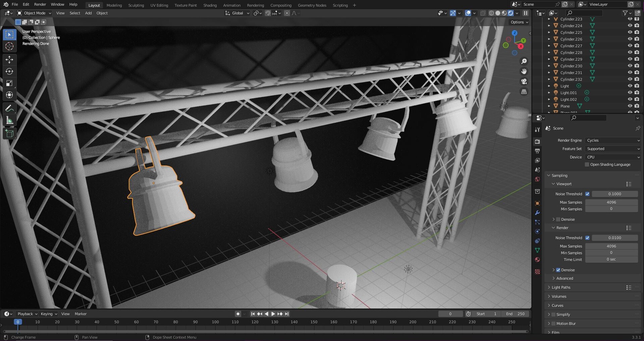
Task: Select the Rotate tool
Action: tap(9, 71)
